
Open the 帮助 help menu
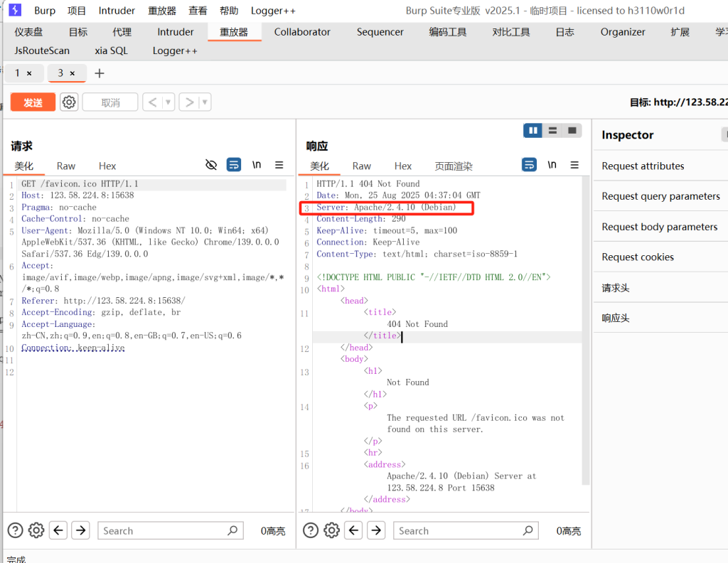tap(229, 11)
